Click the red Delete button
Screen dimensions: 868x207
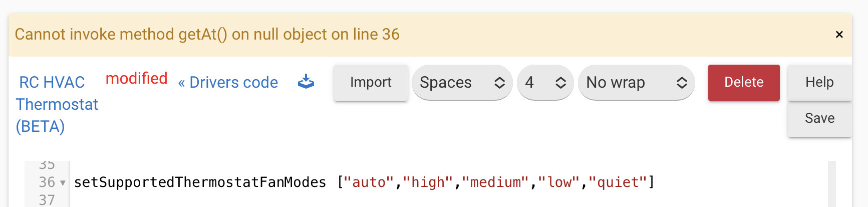pos(744,82)
